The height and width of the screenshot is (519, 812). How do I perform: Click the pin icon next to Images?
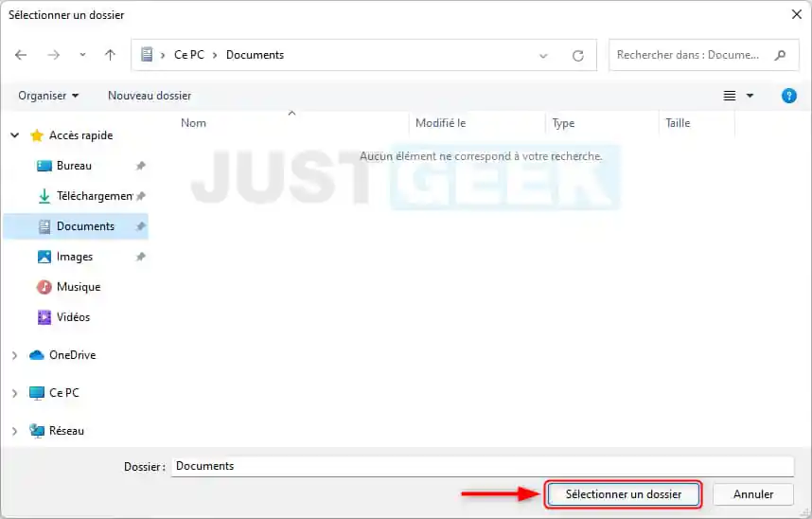tap(140, 257)
